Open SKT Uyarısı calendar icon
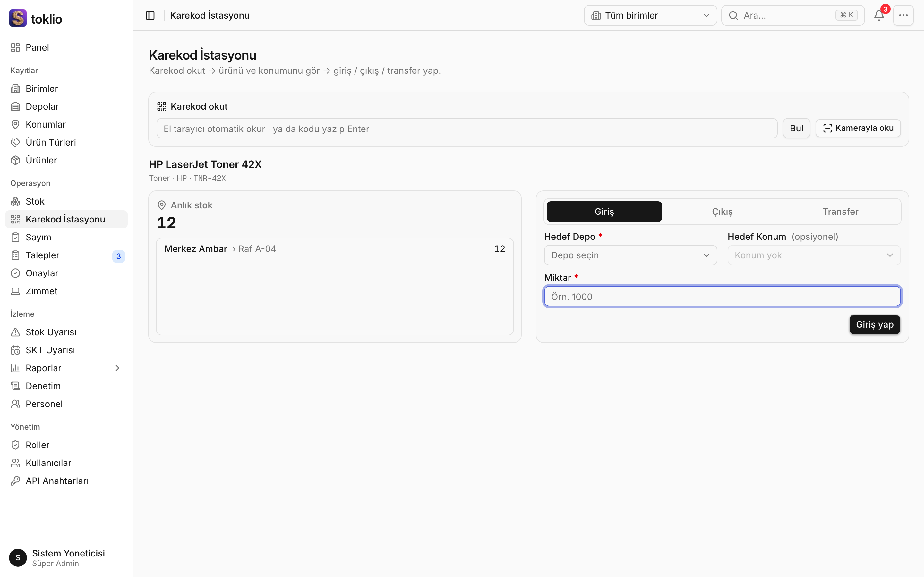This screenshot has width=924, height=577. pyautogui.click(x=15, y=350)
